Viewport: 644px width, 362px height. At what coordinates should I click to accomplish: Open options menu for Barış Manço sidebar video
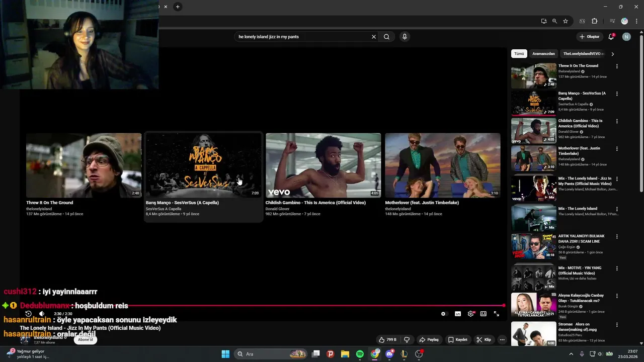tap(617, 94)
